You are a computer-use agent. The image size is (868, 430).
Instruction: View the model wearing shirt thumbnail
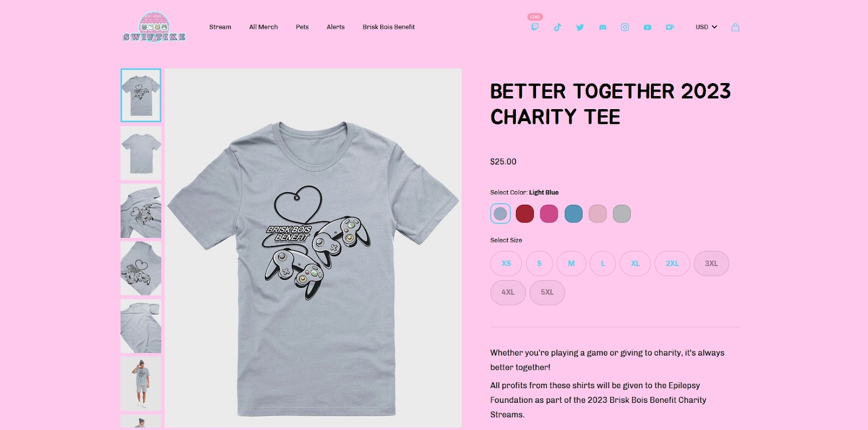click(141, 383)
